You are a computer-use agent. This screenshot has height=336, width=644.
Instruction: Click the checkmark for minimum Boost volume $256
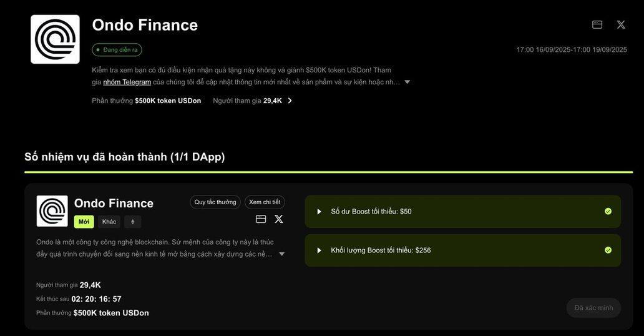(x=608, y=250)
